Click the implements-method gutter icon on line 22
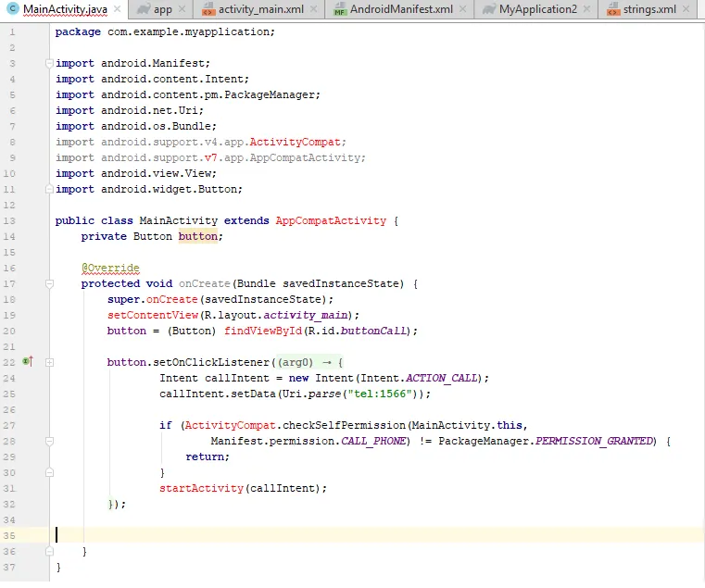 [x=28, y=361]
